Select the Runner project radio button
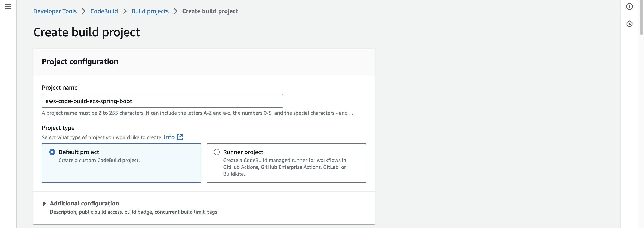 [217, 152]
